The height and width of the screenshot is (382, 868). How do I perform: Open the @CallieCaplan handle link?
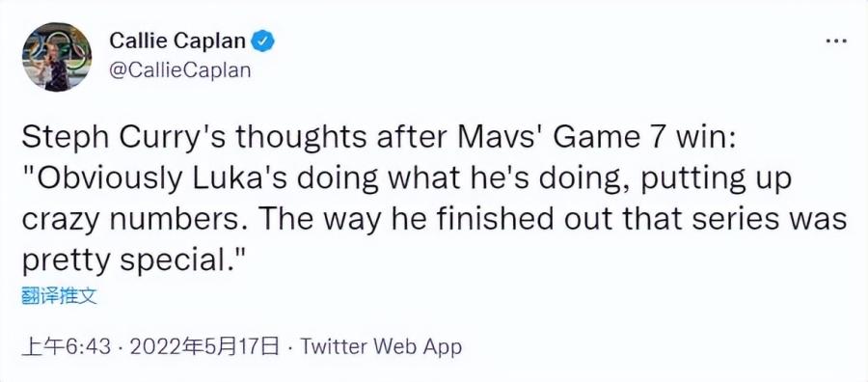coord(180,70)
